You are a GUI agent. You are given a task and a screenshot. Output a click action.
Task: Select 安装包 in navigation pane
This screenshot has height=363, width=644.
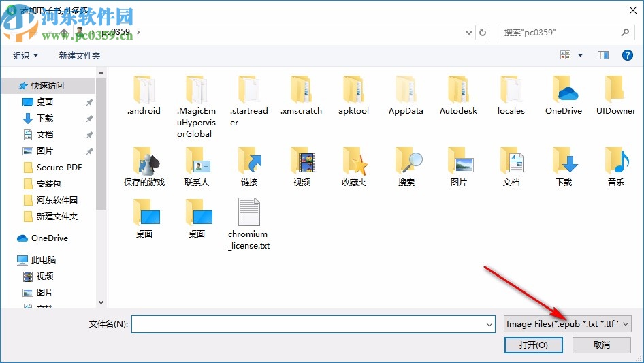[49, 184]
